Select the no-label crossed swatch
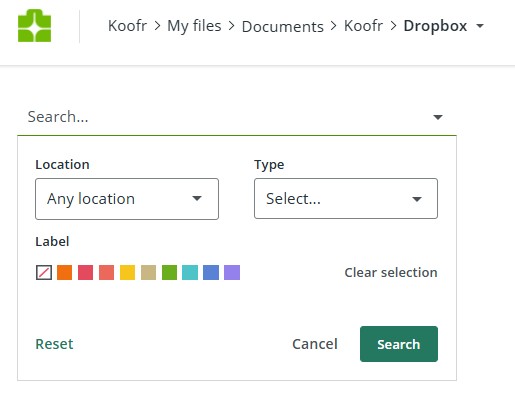This screenshot has height=394, width=515. click(44, 272)
